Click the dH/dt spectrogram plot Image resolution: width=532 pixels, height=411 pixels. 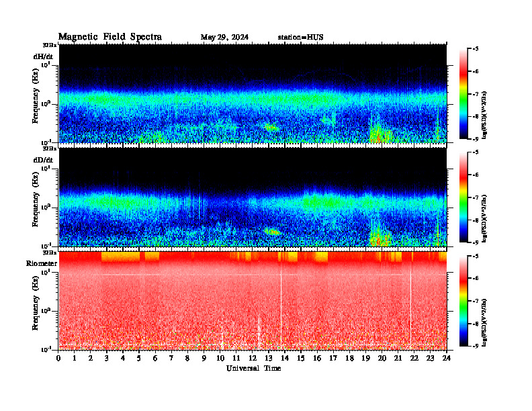[253, 93]
